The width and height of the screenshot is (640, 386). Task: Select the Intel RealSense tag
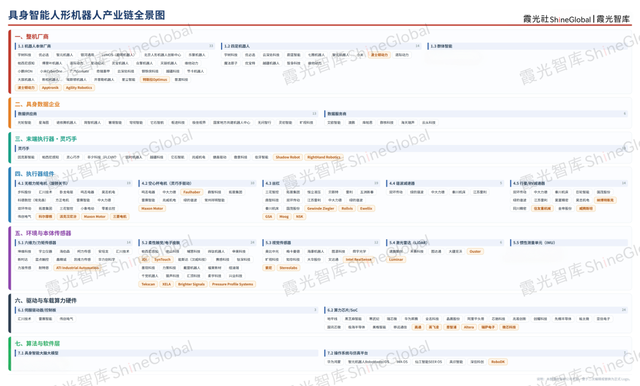coord(358,260)
